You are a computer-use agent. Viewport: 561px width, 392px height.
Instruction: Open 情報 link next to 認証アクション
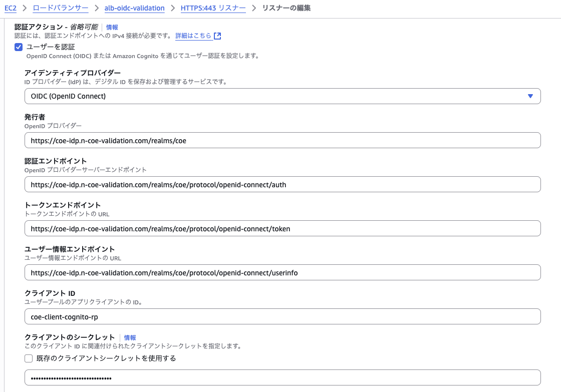pyautogui.click(x=112, y=27)
